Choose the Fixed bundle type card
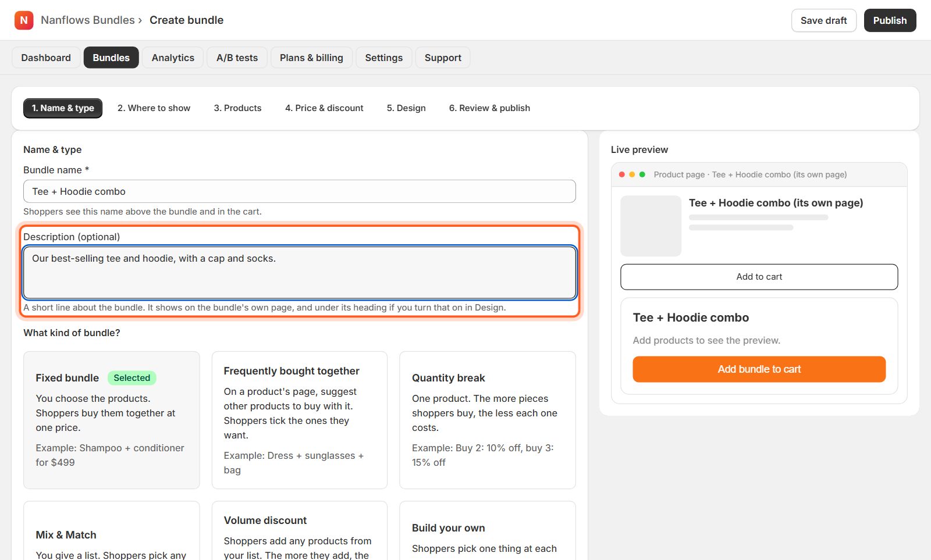The image size is (931, 560). coord(112,420)
